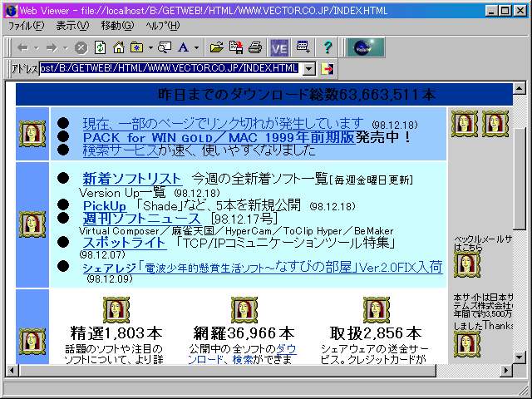Image resolution: width=532 pixels, height=399 pixels.
Task: Click the 精選1,803本 heading
Action: pos(116,333)
